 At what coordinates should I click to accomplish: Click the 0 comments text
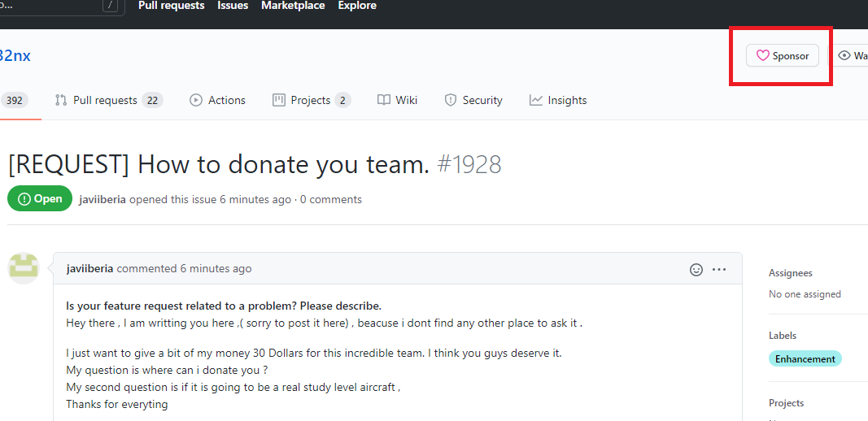click(x=331, y=199)
